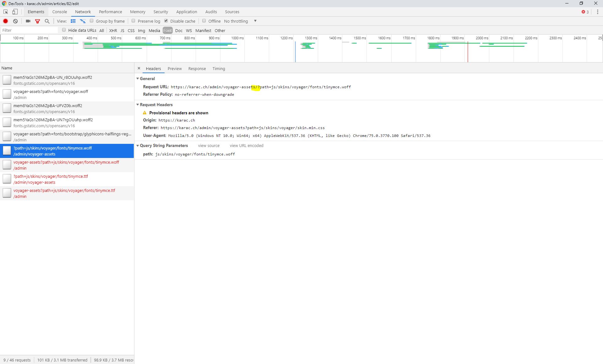Switch to the Console panel

tap(59, 12)
